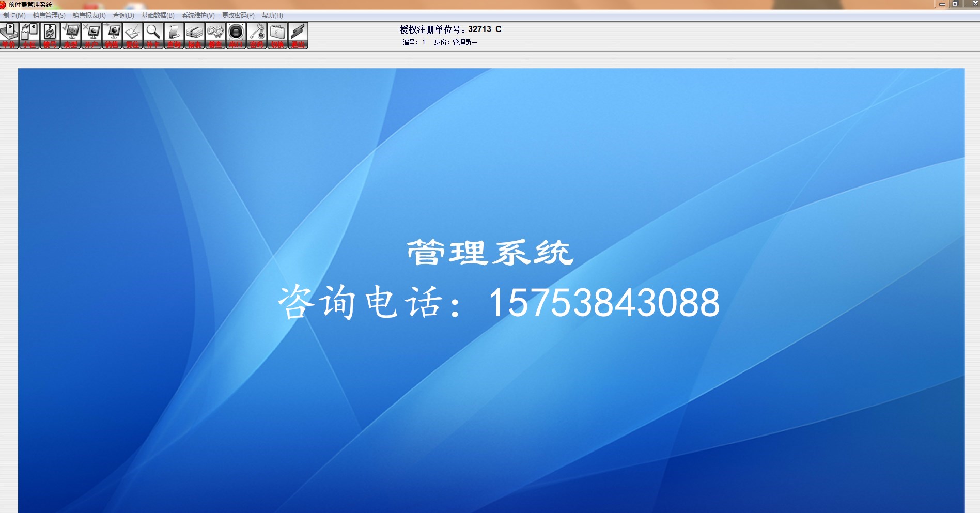Viewport: 980px width, 513px height.
Task: Open the 制卡(M) menu
Action: tap(15, 15)
